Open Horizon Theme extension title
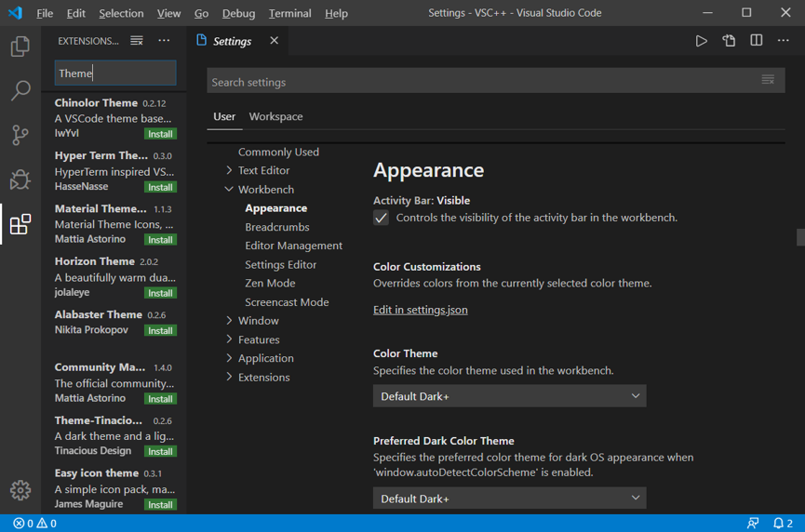This screenshot has width=805, height=532. (x=95, y=261)
